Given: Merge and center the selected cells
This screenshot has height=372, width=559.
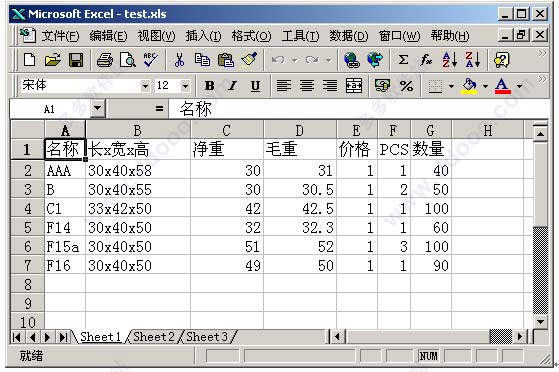Looking at the screenshot, I should pos(354,86).
